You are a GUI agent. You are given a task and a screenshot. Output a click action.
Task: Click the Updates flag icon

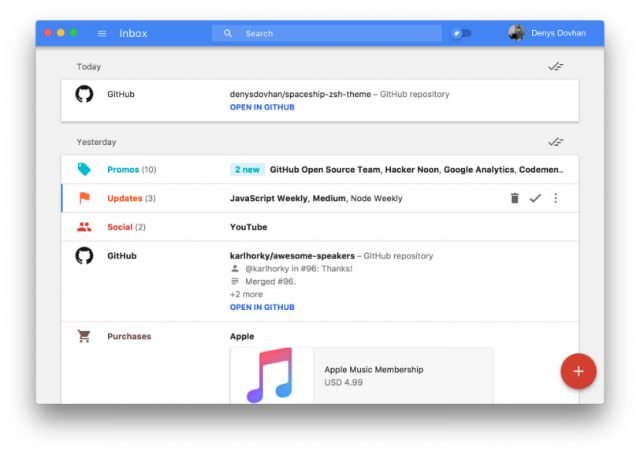tap(84, 198)
